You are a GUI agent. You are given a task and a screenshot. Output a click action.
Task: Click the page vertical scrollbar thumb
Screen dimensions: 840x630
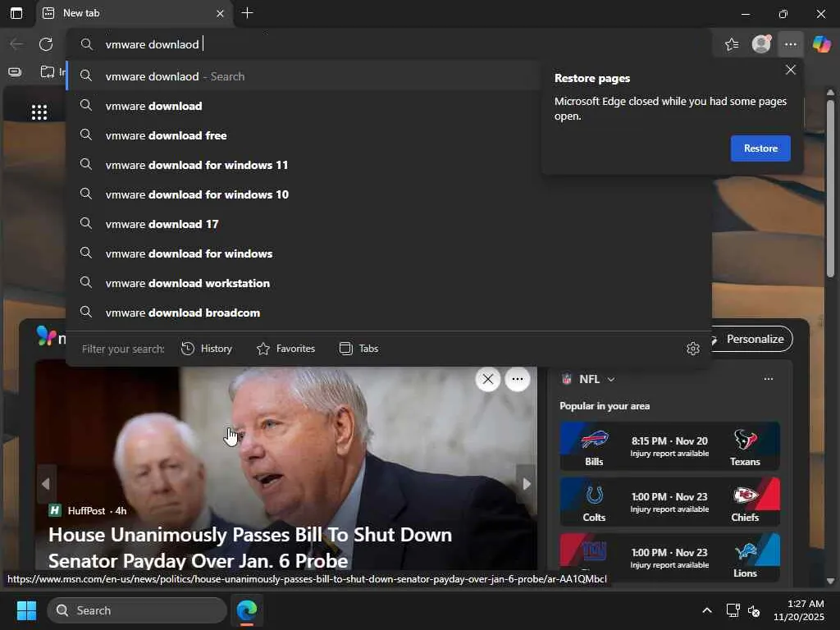830,188
